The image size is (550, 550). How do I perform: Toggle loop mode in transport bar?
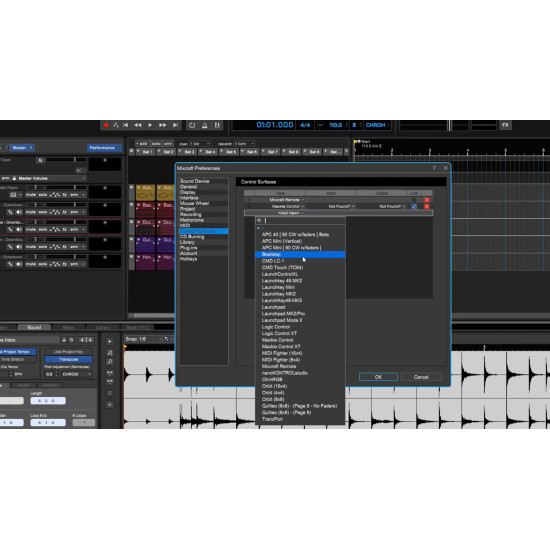tap(192, 125)
